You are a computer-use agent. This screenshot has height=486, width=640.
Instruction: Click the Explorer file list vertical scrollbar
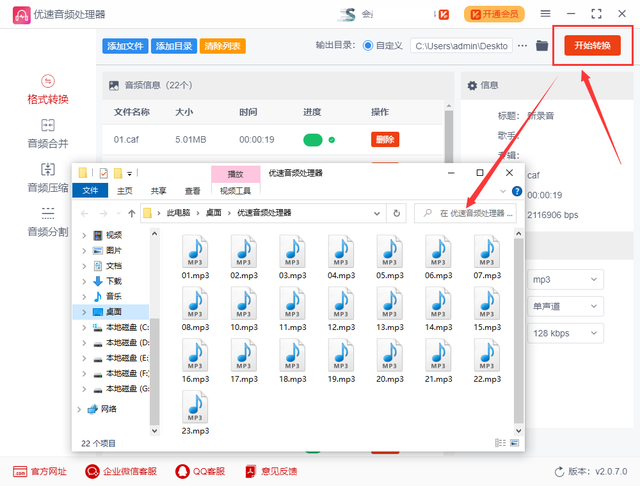pos(517,320)
